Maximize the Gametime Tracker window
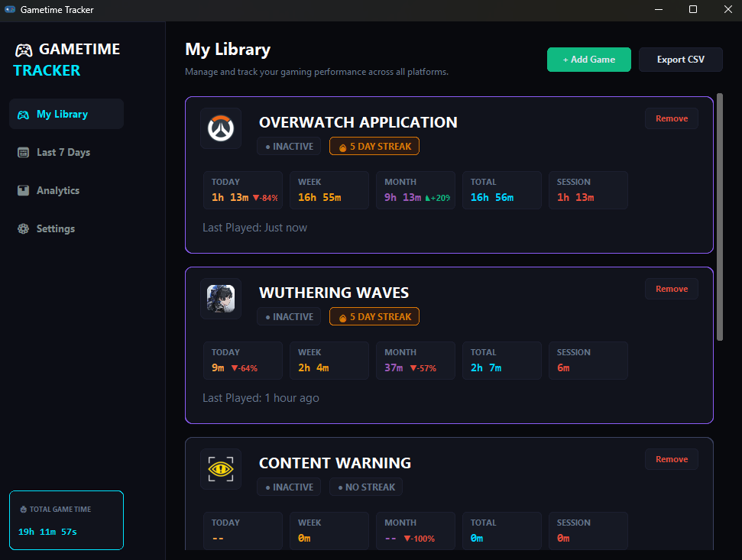This screenshot has width=742, height=560. click(693, 9)
